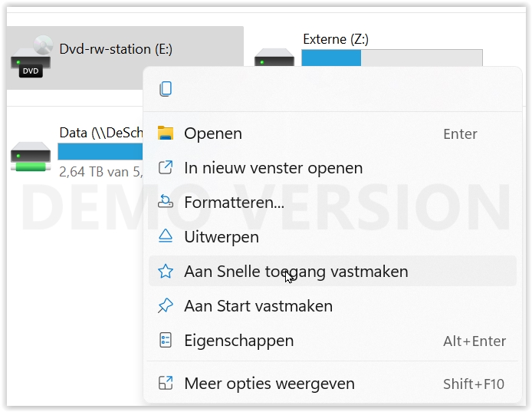Choose Formatteren... from the menu
Screen dimensions: 532x412
click(x=234, y=203)
